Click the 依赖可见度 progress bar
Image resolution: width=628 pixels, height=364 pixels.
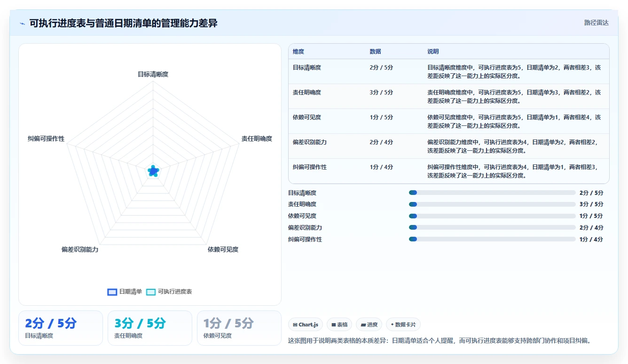click(x=492, y=216)
